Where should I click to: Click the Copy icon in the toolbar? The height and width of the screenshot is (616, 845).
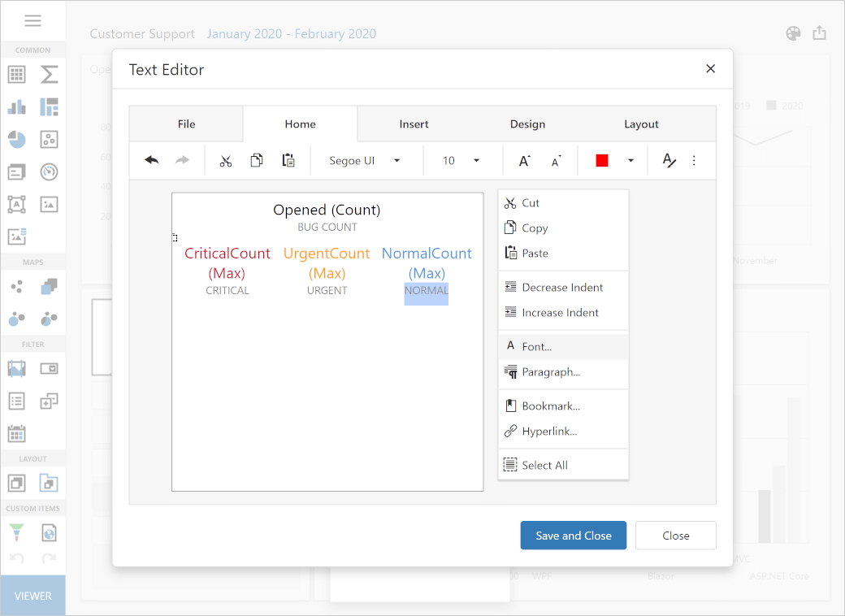pos(256,160)
